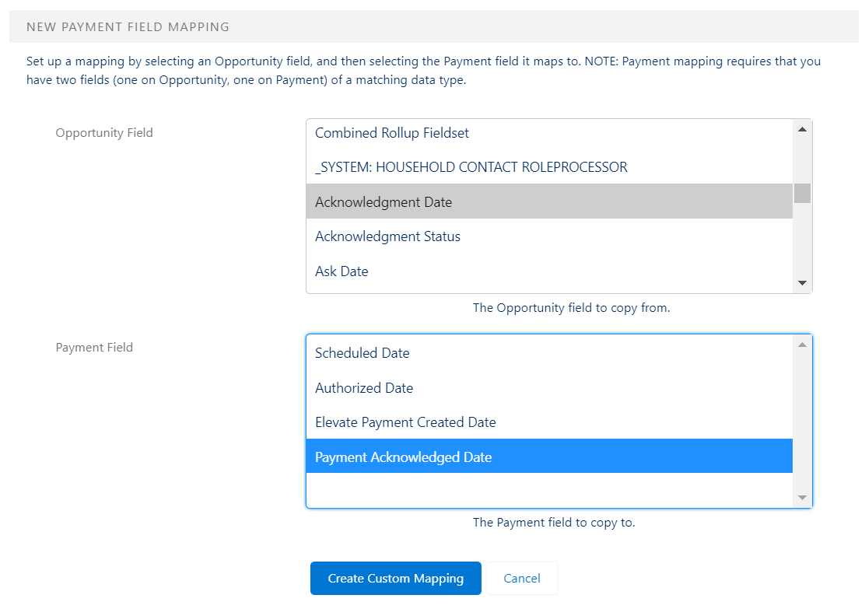Choose Authorized Date in Payment list
The image size is (865, 616).
(x=364, y=388)
